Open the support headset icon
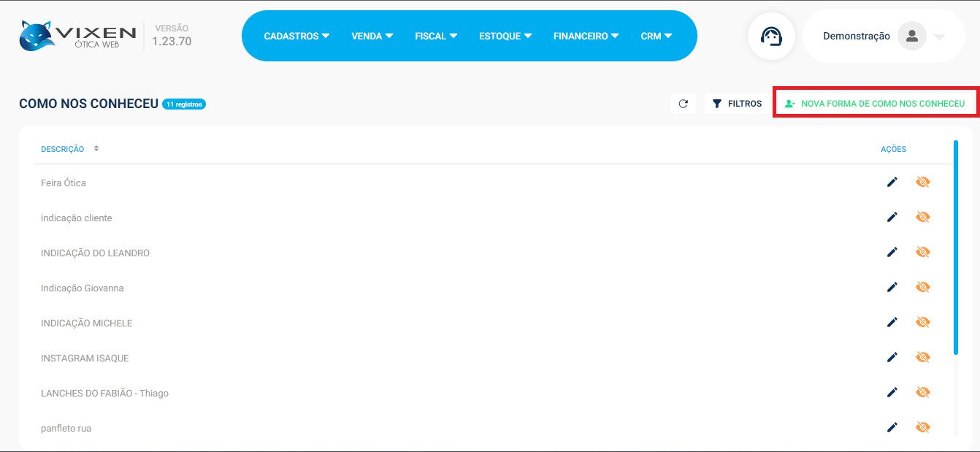Screen dimensions: 980x452 771,36
